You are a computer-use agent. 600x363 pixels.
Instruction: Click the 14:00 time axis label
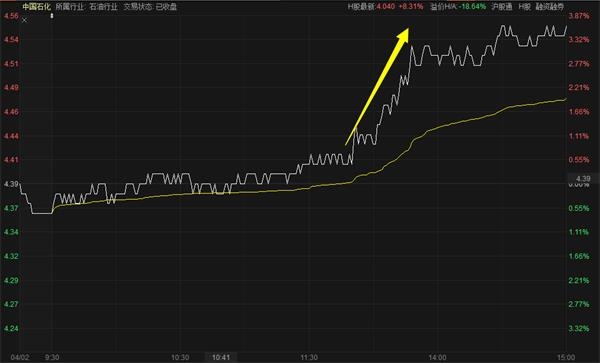coord(437,358)
